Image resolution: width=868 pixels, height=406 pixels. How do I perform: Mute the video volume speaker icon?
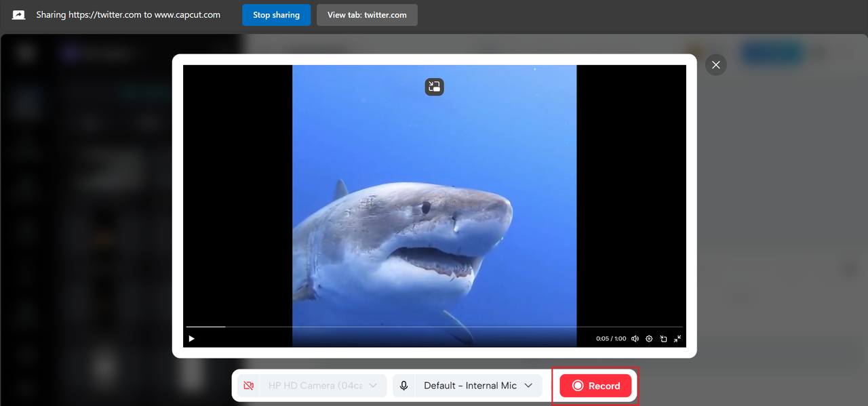pyautogui.click(x=635, y=338)
